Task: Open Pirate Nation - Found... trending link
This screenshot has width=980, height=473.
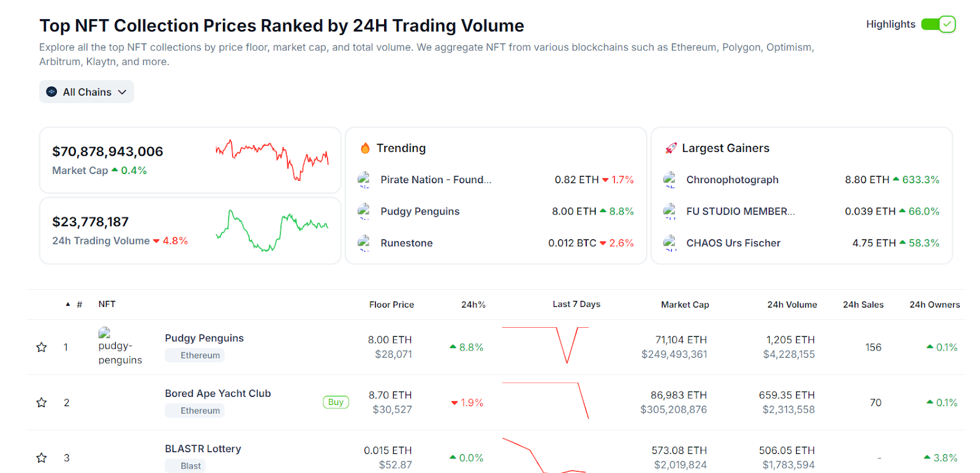Action: coord(436,180)
